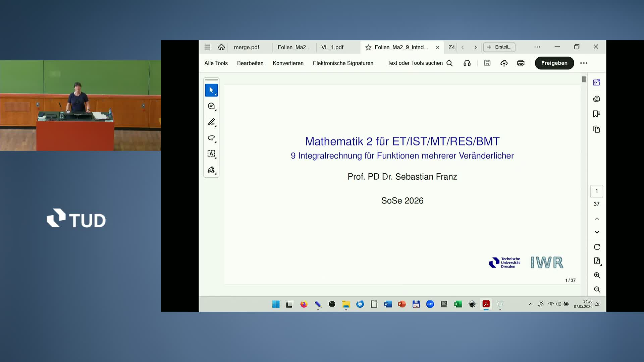
Task: Click the print icon
Action: [x=521, y=63]
